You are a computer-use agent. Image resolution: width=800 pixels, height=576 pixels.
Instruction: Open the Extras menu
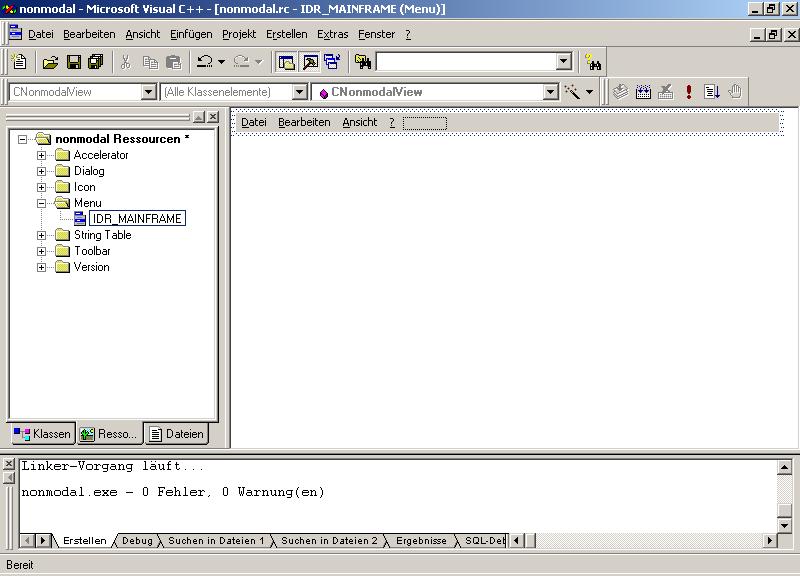pos(333,34)
